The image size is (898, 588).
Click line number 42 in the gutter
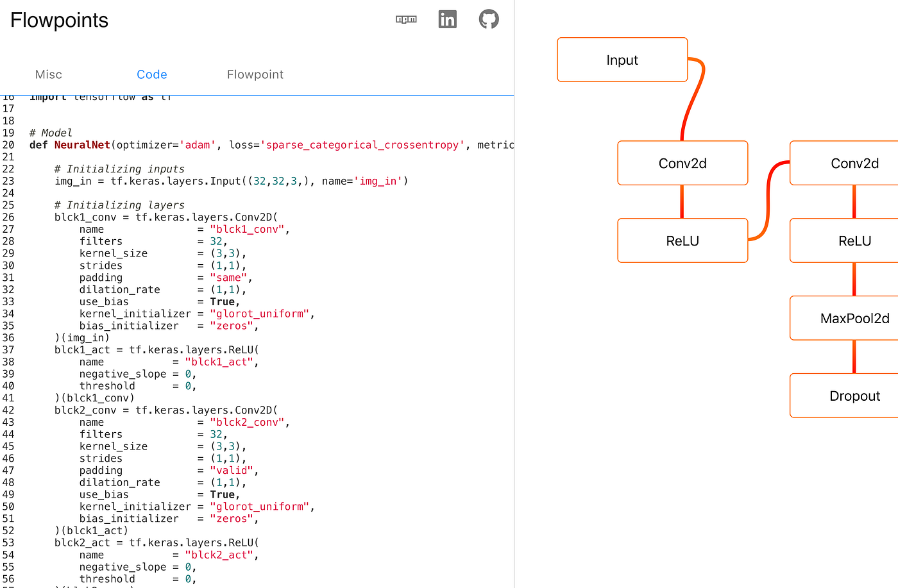[8, 410]
